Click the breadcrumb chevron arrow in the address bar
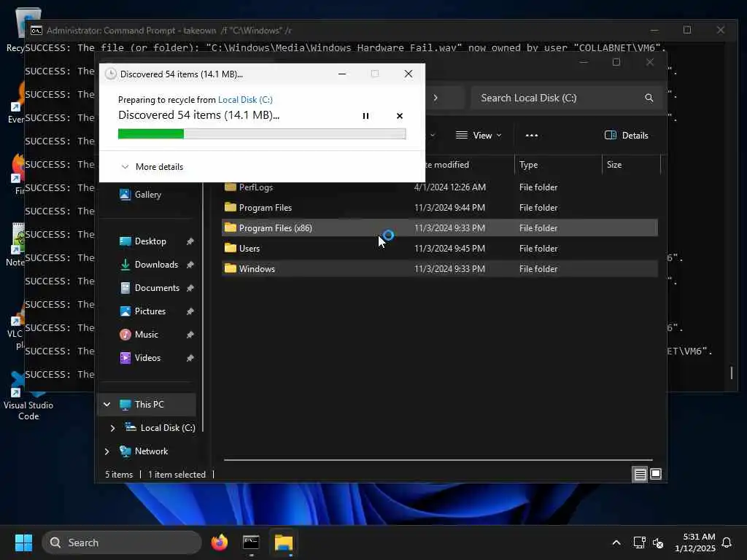 (435, 98)
